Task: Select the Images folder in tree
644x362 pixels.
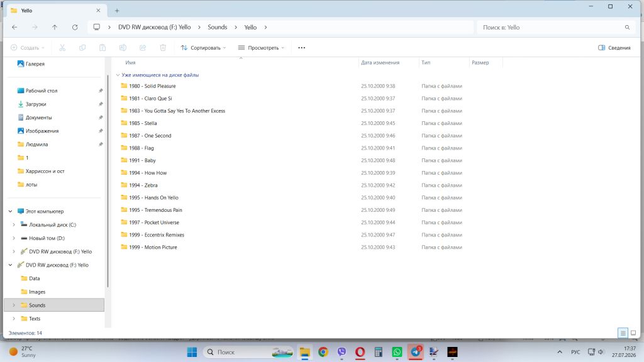Action: coord(33,292)
